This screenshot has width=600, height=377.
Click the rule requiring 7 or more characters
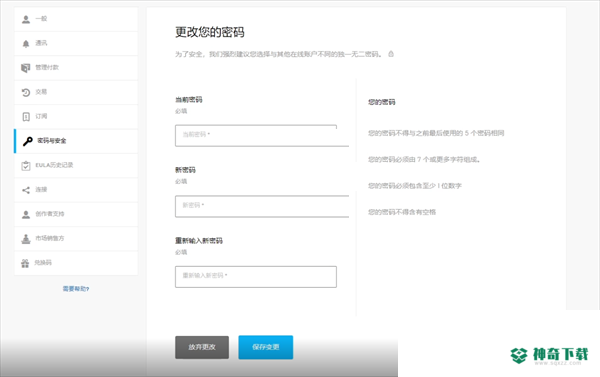point(424,160)
